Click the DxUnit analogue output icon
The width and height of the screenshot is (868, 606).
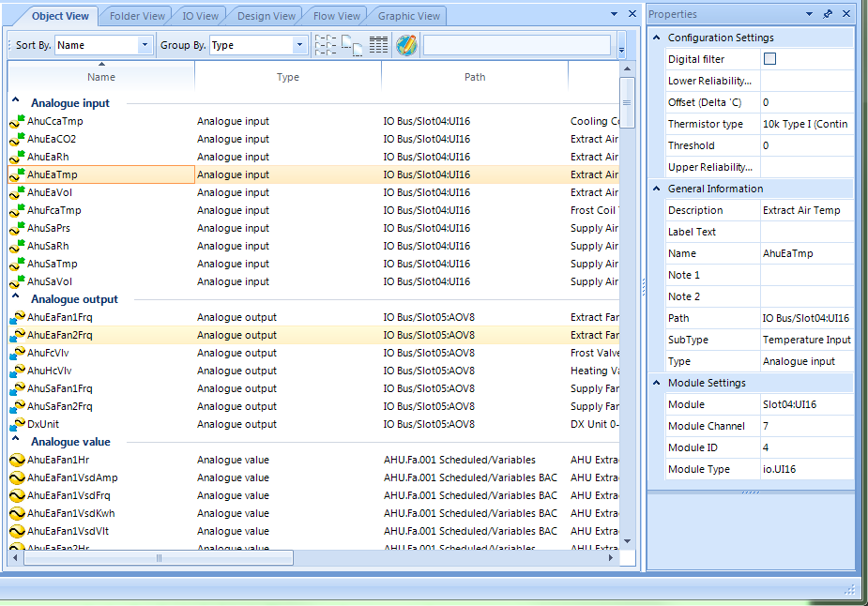tap(17, 424)
